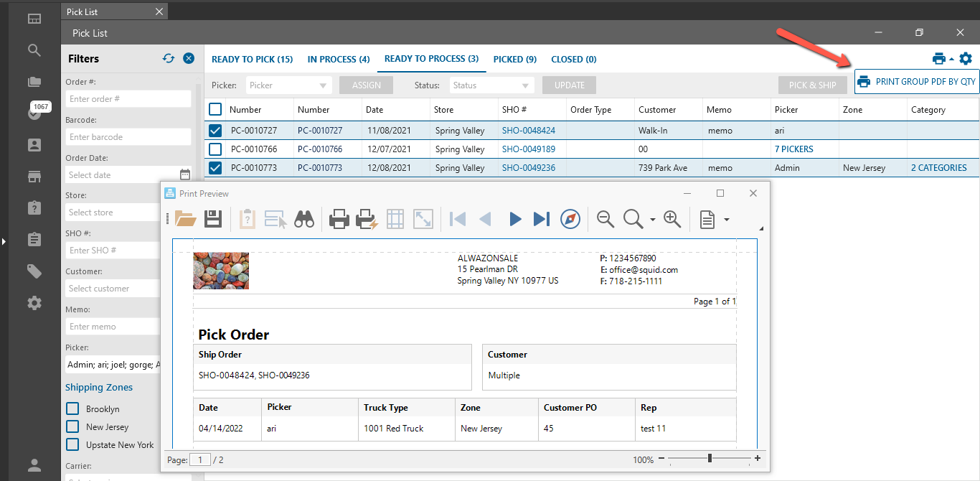Click the compass navigation icon
The image size is (980, 481).
pos(570,219)
